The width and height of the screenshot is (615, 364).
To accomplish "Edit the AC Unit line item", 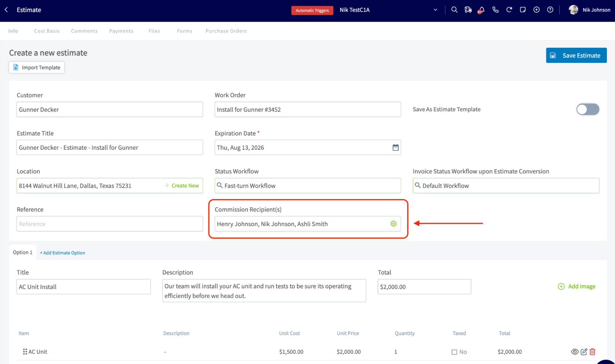I will pos(584,352).
